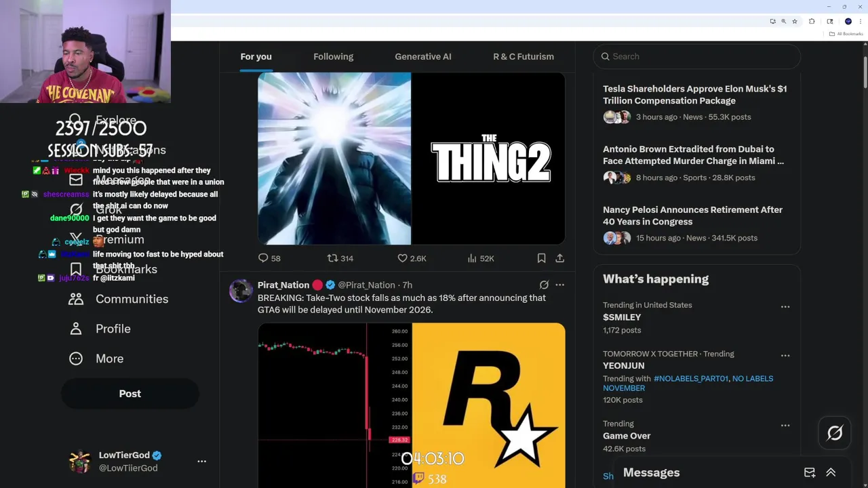Compose new message in Messages drawer
868x488 pixels.
(x=810, y=472)
